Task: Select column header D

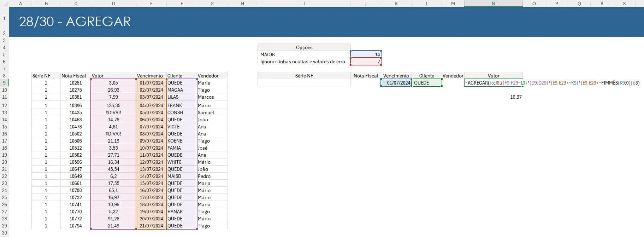Action: (113, 4)
